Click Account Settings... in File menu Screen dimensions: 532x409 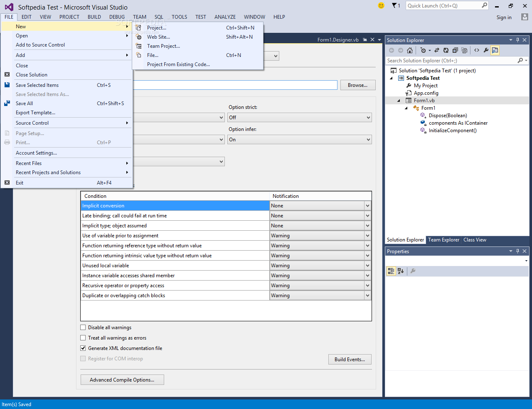click(x=67, y=153)
